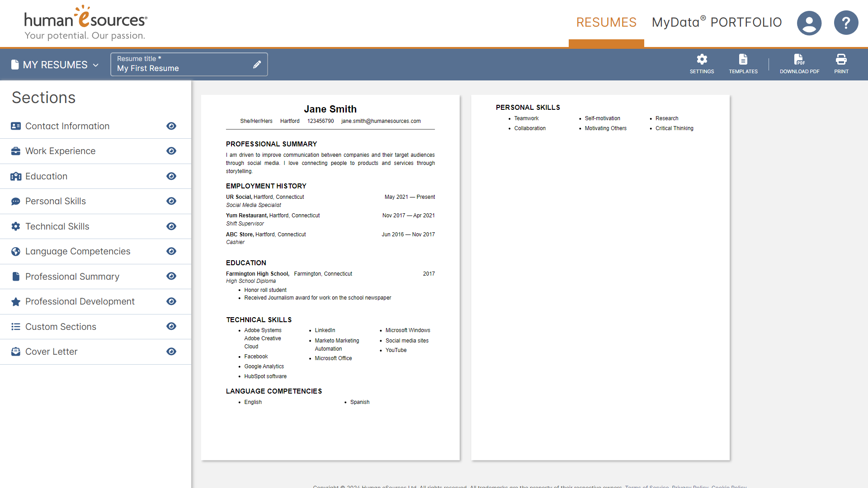Click the Professional Summary file icon
The image size is (868, 488).
16,277
